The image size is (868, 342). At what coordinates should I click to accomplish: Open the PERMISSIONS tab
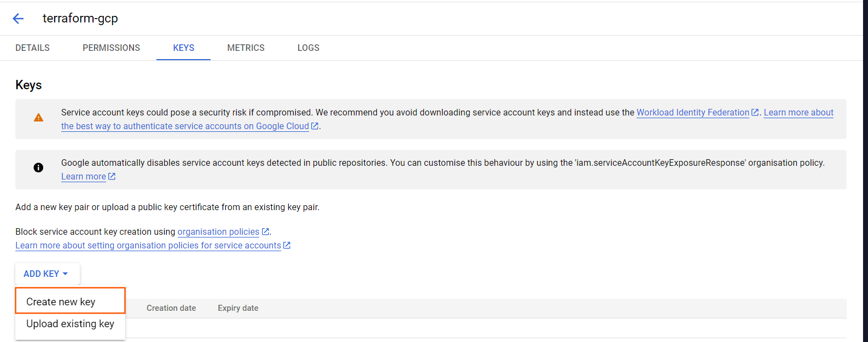pyautogui.click(x=111, y=48)
